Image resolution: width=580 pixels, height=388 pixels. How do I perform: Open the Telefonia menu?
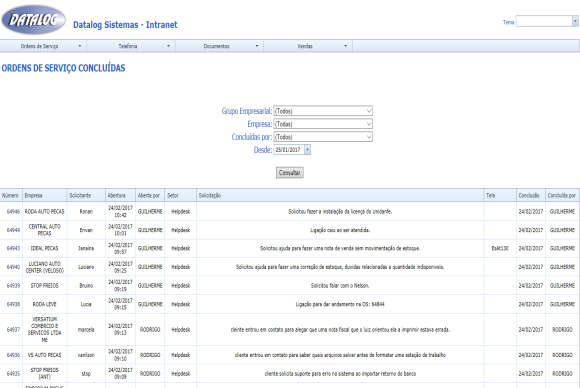point(131,46)
